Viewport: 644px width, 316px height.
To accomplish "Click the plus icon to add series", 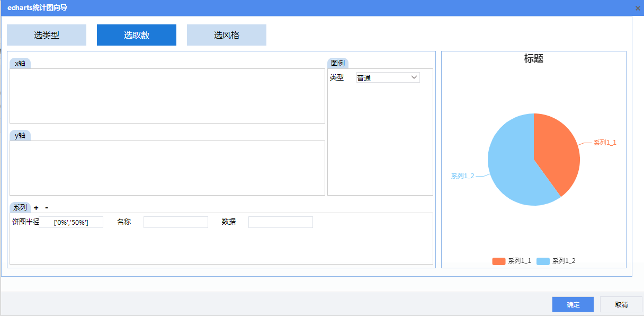I will (x=36, y=208).
